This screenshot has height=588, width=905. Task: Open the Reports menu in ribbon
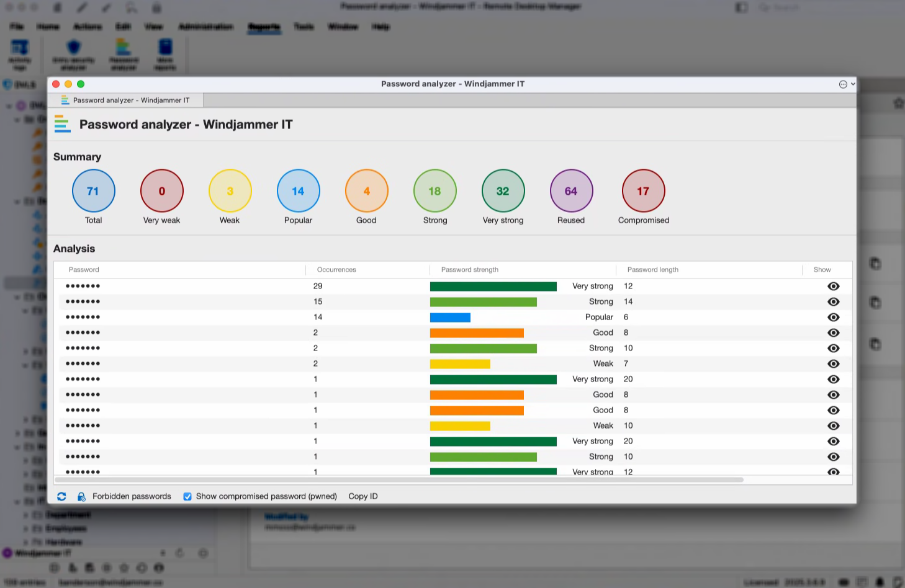click(x=264, y=27)
